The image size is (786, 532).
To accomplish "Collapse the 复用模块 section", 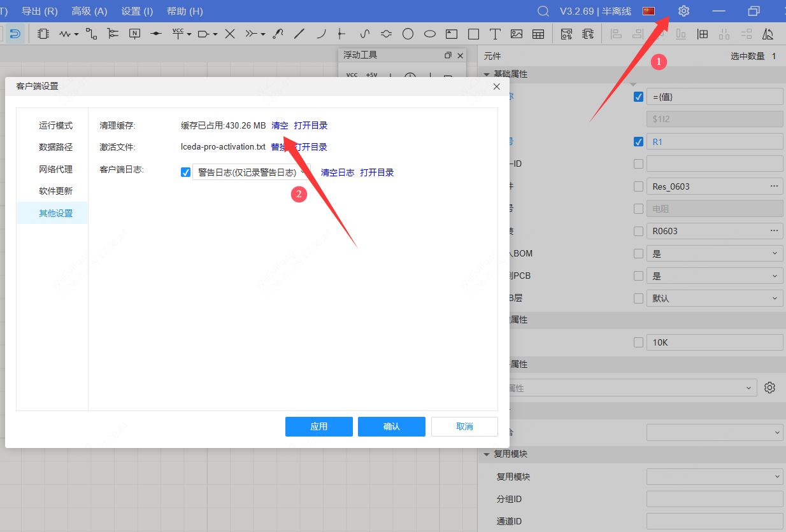I will 487,454.
